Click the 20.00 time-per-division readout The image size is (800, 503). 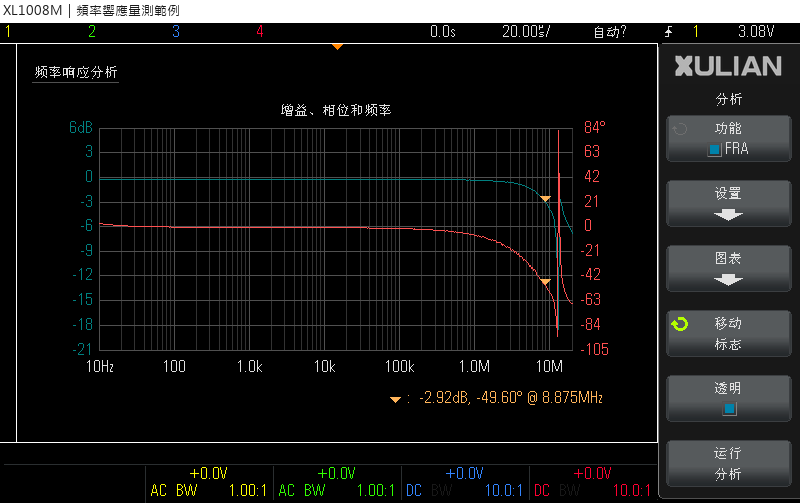(x=526, y=32)
